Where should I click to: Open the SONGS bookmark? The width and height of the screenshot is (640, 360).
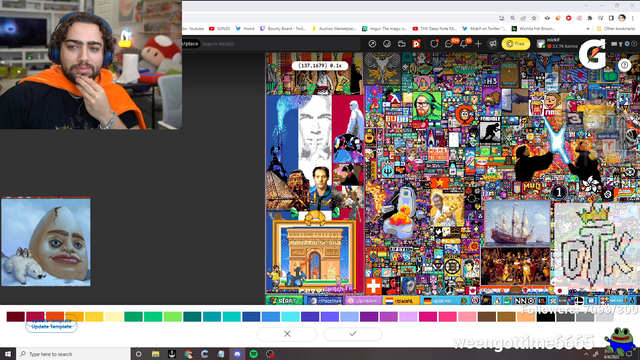tap(220, 29)
